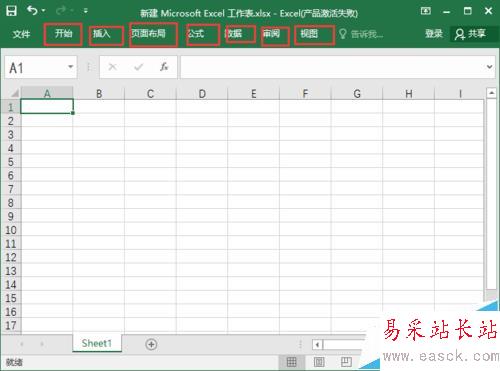Select column G header
The image size is (500, 371).
pos(357,93)
